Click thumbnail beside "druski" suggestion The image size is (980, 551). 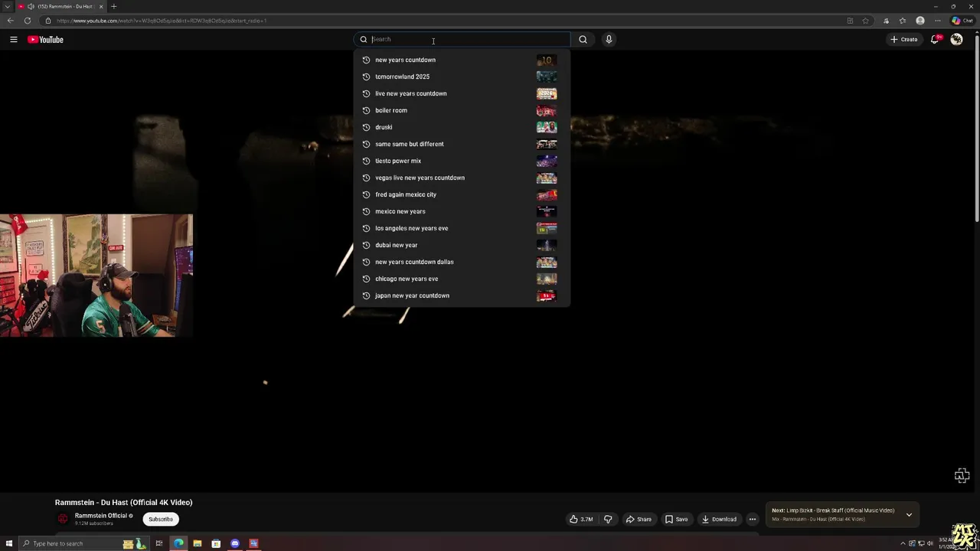click(x=547, y=127)
